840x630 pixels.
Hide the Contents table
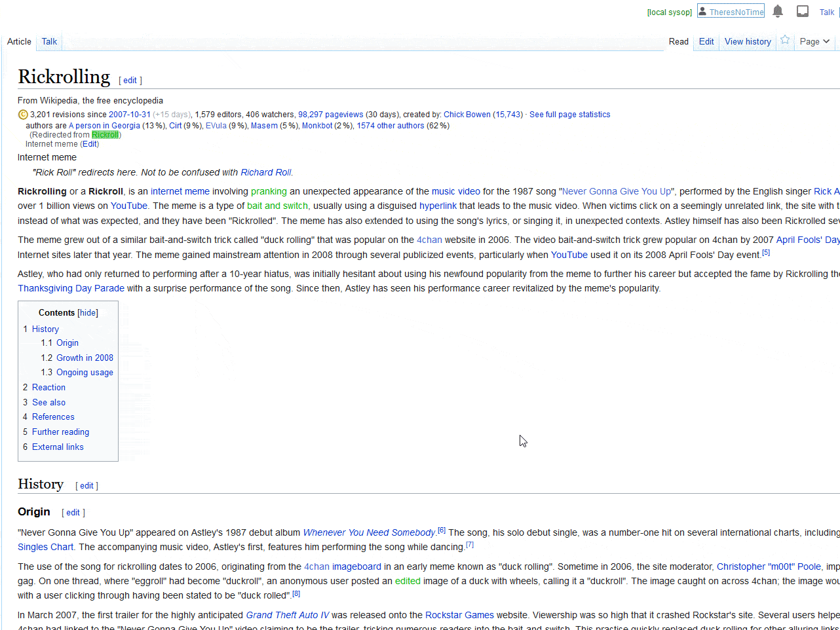(x=88, y=313)
